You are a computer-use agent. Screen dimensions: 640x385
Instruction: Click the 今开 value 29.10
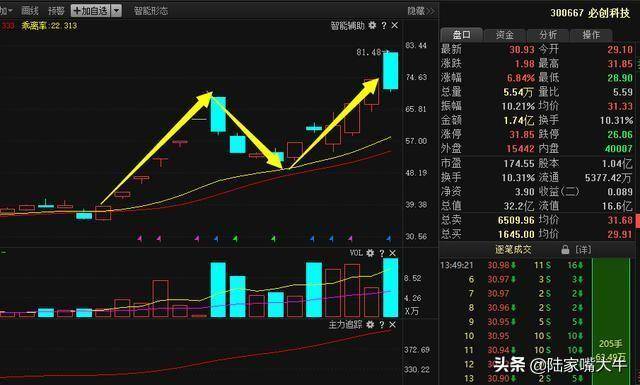click(620, 50)
